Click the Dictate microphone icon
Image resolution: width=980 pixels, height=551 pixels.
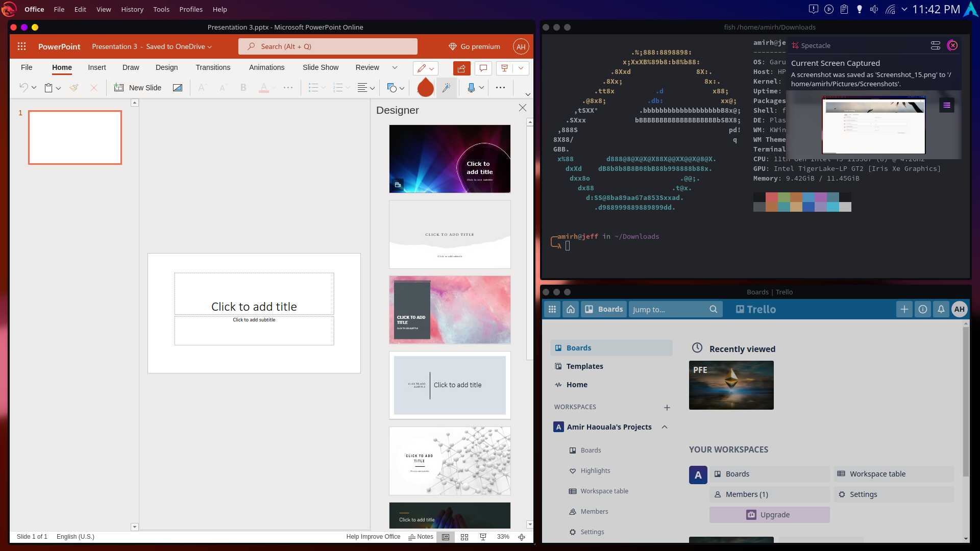coord(471,88)
